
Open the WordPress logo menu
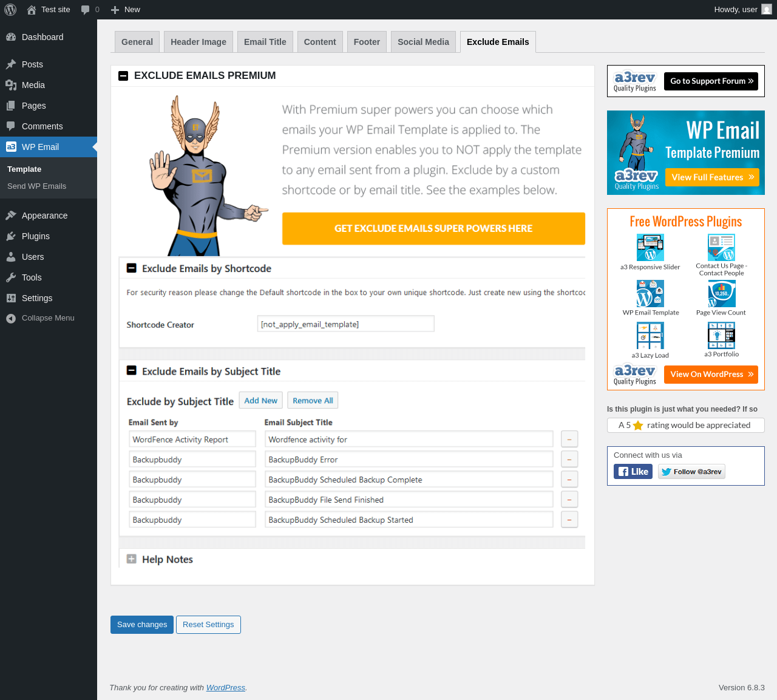click(x=10, y=10)
